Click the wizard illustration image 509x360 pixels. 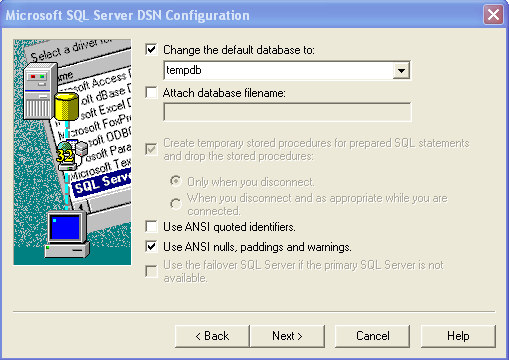[72, 152]
